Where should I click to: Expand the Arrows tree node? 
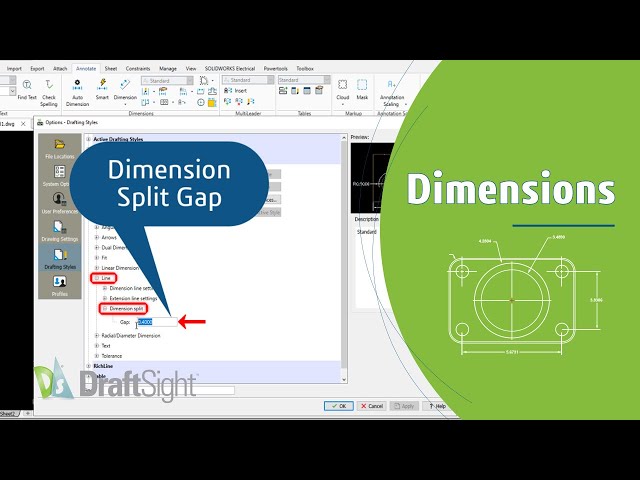click(97, 237)
